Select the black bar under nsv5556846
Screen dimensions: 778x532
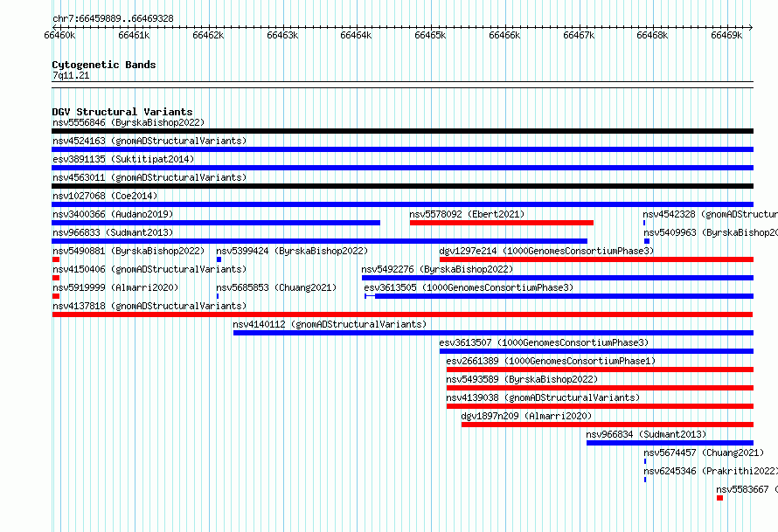pos(402,131)
